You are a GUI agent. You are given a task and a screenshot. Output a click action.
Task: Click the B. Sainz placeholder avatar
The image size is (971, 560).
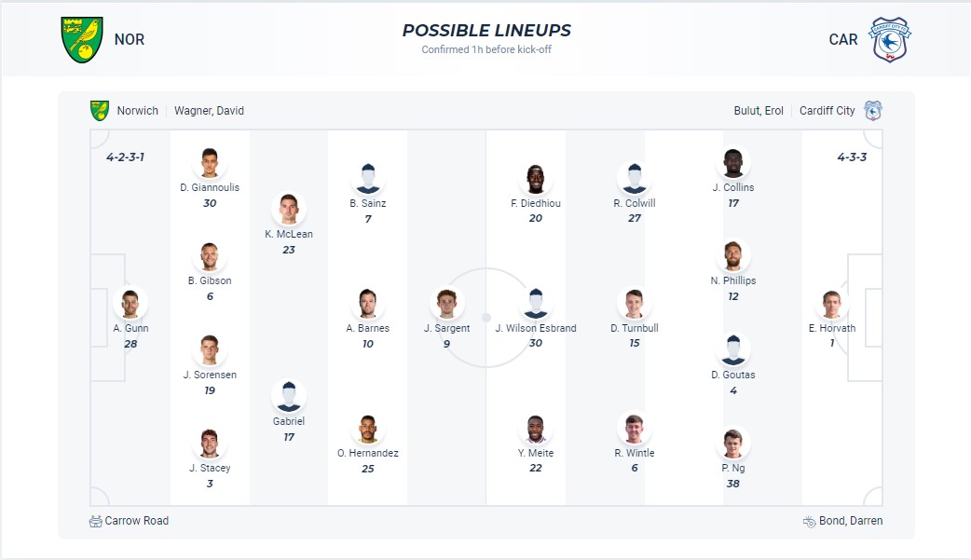[368, 179]
